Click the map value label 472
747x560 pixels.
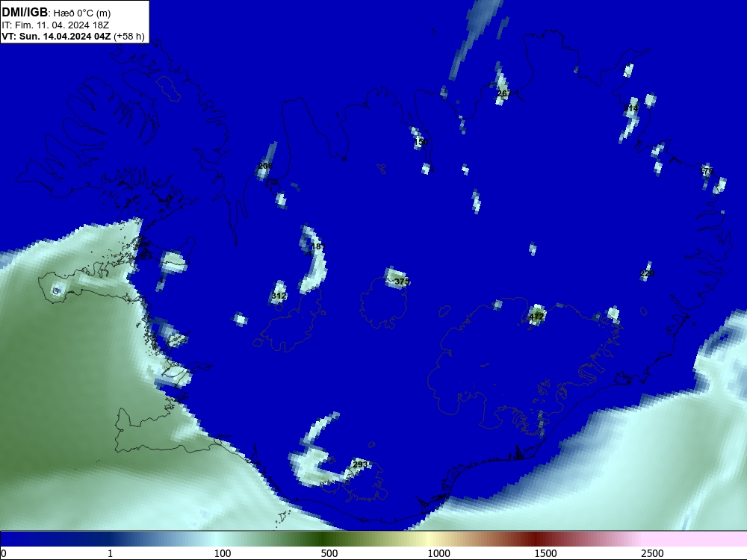[536, 317]
